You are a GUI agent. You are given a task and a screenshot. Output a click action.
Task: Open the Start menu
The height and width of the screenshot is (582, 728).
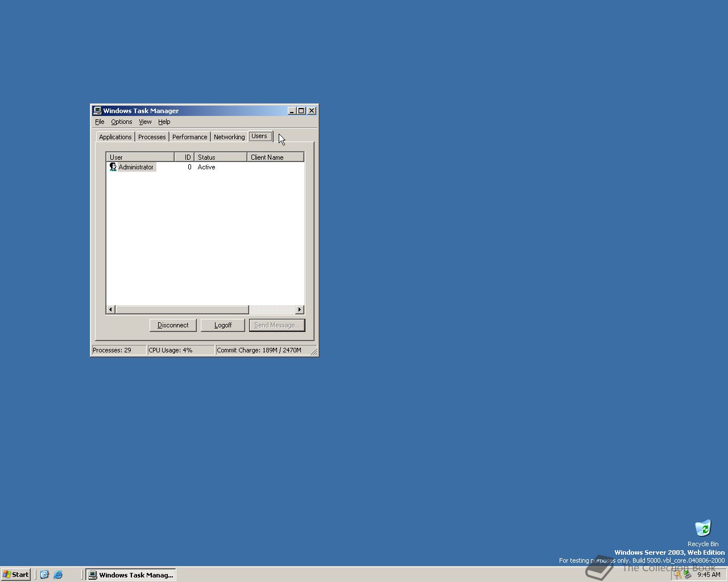tap(16, 575)
